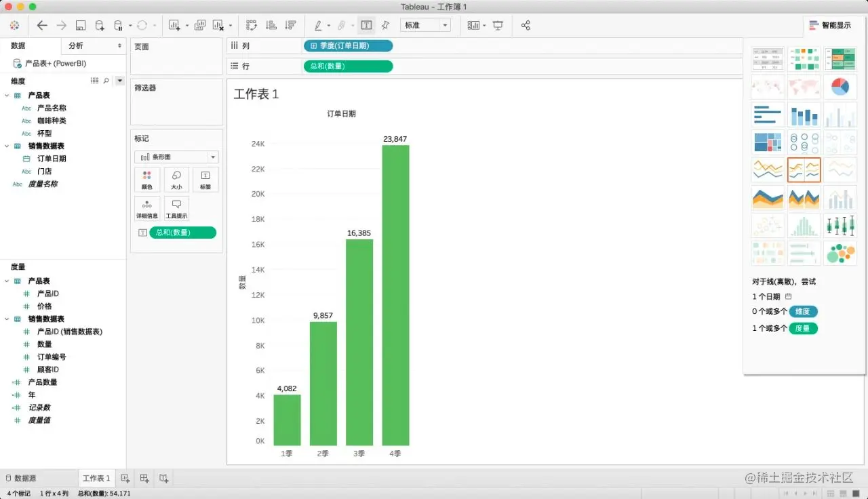Click the 标签 marks card button
The image size is (868, 499).
pyautogui.click(x=205, y=180)
